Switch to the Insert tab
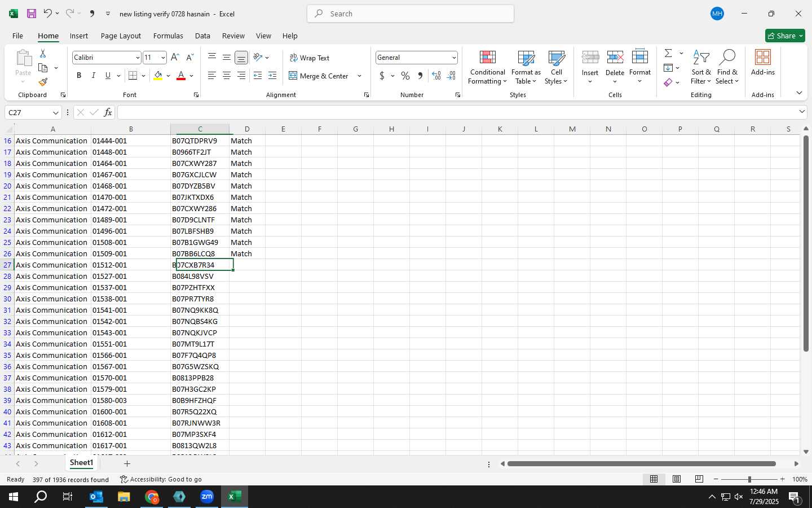Screen dimensions: 812x508 tap(79, 36)
